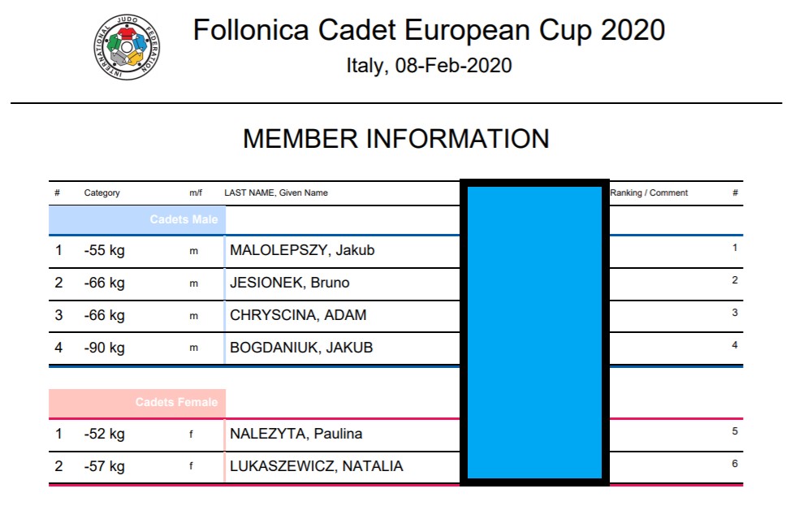Click the -52 kg category cell

[x=105, y=434]
